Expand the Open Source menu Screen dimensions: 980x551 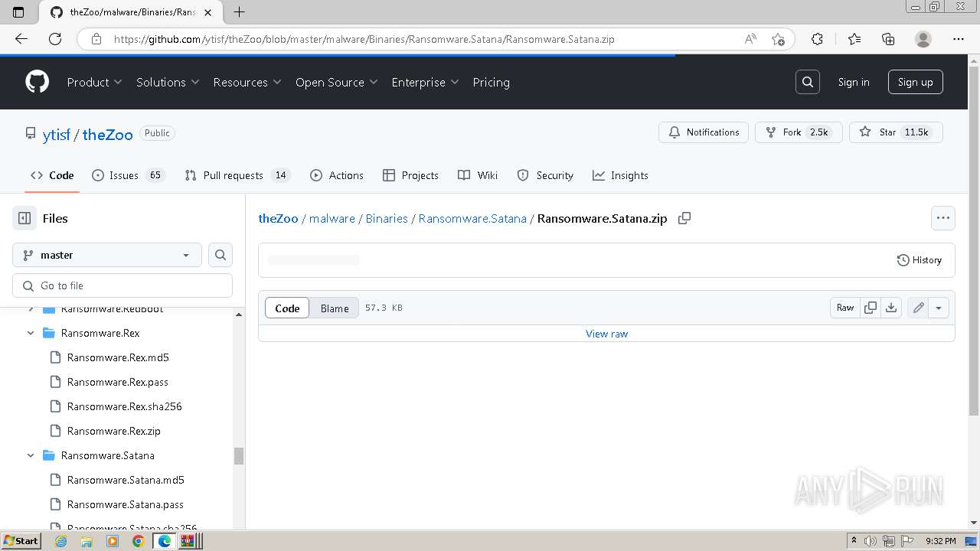tap(337, 82)
